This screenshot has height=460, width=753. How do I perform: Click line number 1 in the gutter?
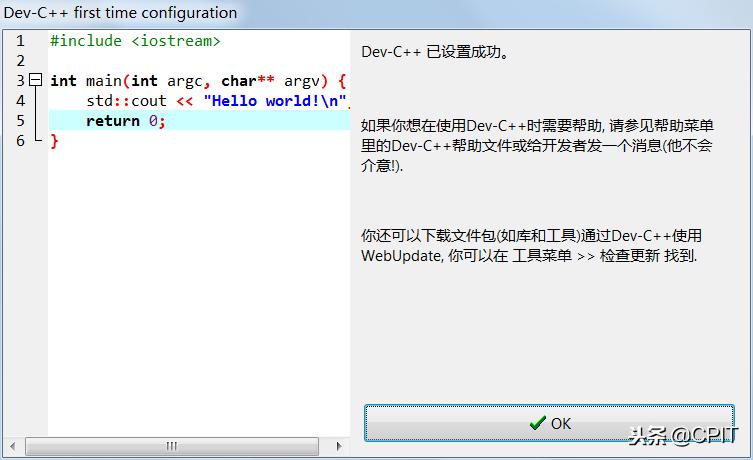pyautogui.click(x=20, y=41)
